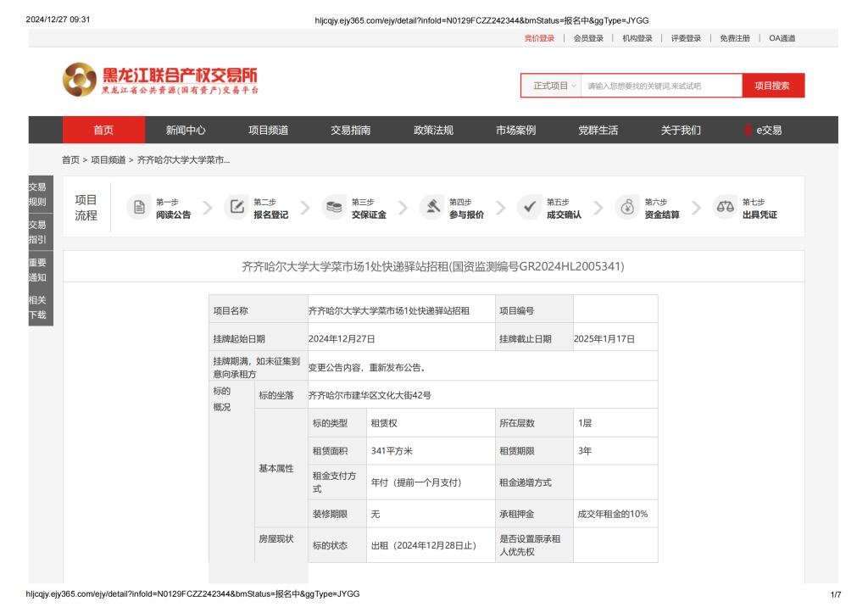The width and height of the screenshot is (868, 613).
Task: Click the 交保证金 step three coins icon
Action: coord(334,208)
